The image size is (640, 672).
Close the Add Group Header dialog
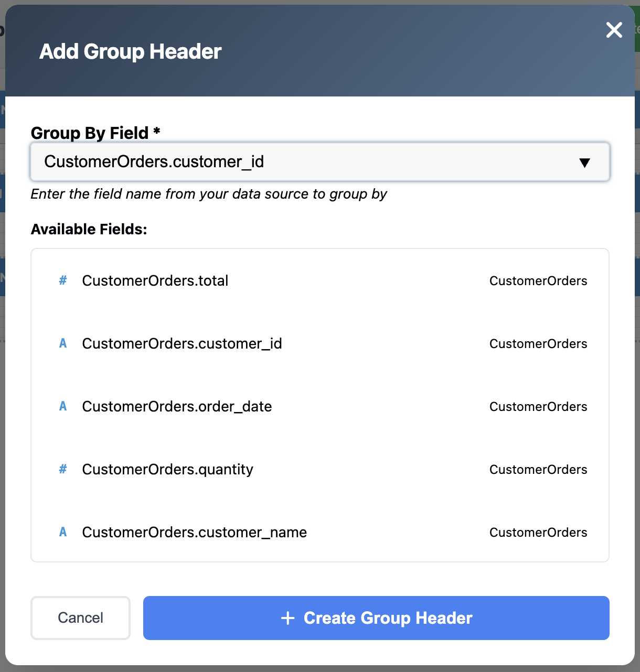614,30
